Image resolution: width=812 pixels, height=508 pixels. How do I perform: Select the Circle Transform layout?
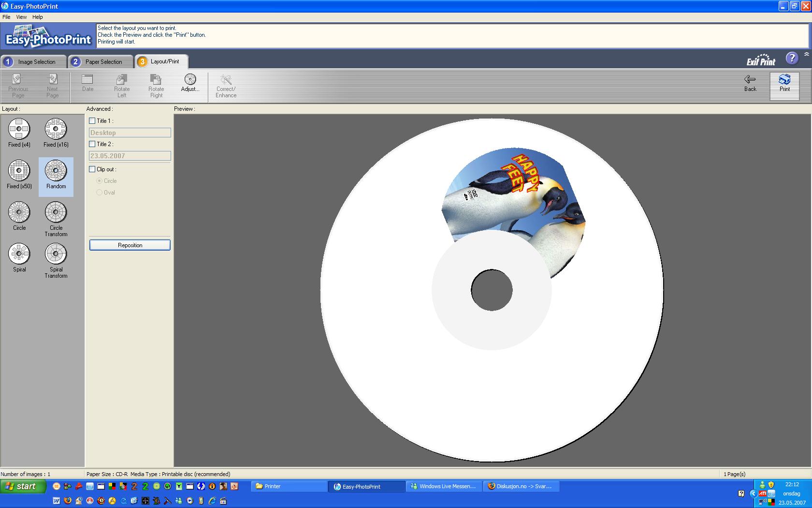click(56, 219)
